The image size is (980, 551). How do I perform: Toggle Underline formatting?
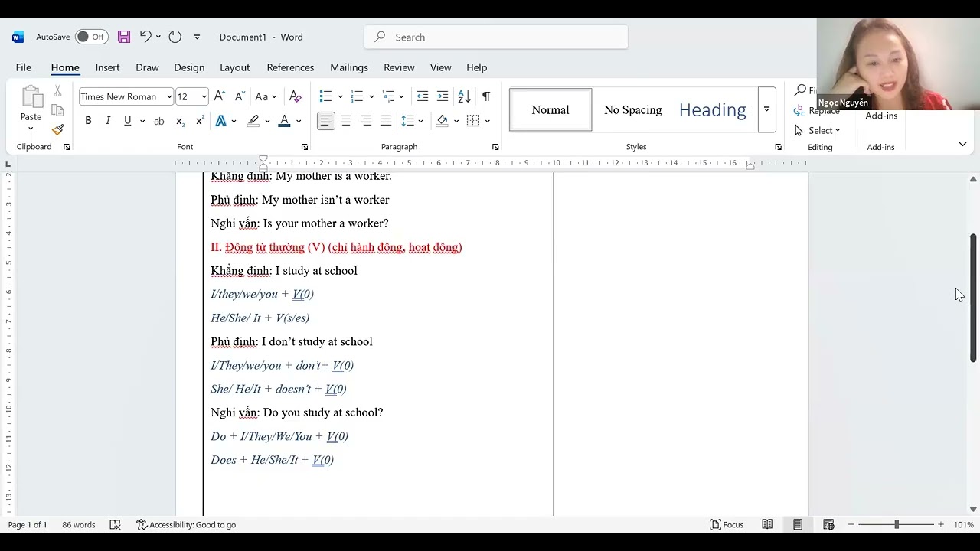(x=127, y=121)
